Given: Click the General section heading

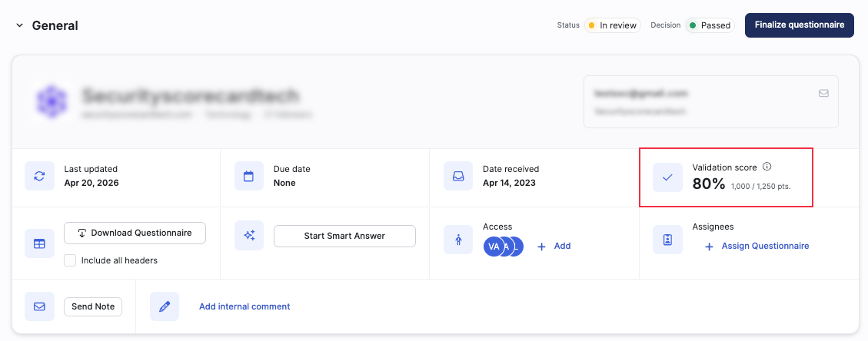Looking at the screenshot, I should tap(55, 25).
